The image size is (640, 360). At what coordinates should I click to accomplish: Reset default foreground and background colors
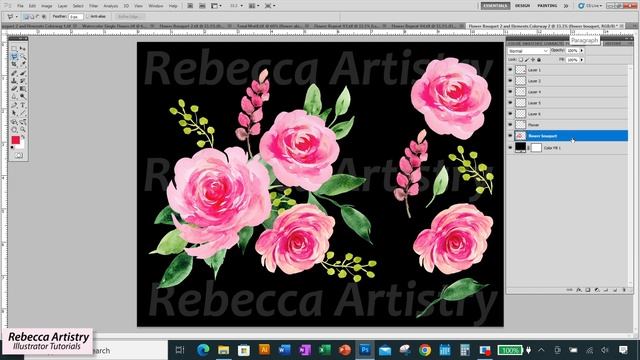(x=13, y=147)
